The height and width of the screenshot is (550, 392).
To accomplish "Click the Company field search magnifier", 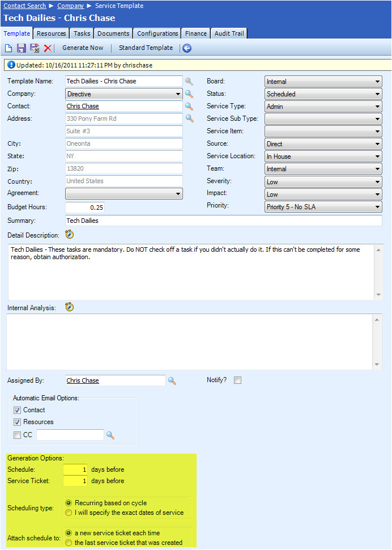I will click(189, 94).
